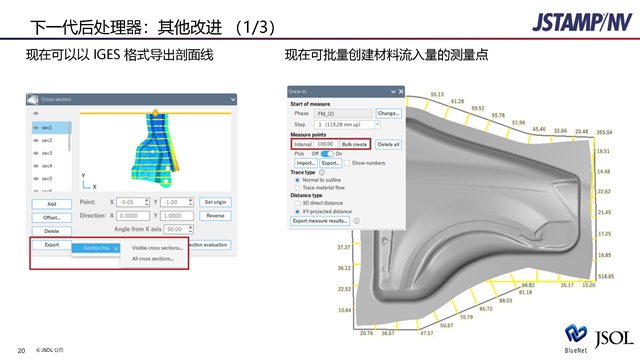640x360 pixels.
Task: Open the Step dropdown list
Action: coord(377,124)
